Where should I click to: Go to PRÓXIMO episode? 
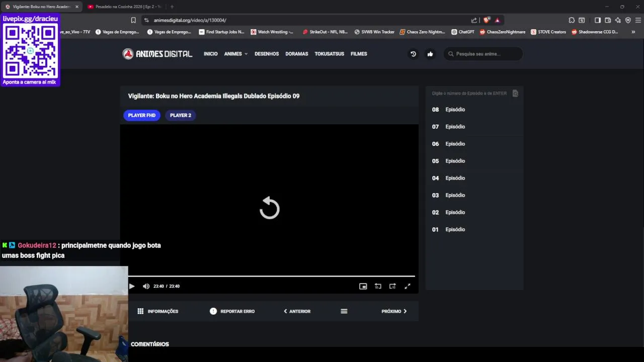tap(394, 311)
